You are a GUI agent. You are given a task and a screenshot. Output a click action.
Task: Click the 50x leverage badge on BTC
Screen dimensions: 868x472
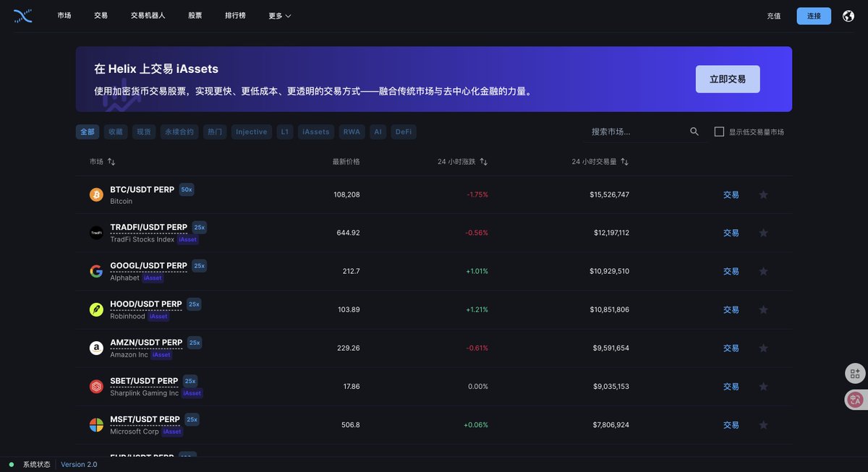187,189
